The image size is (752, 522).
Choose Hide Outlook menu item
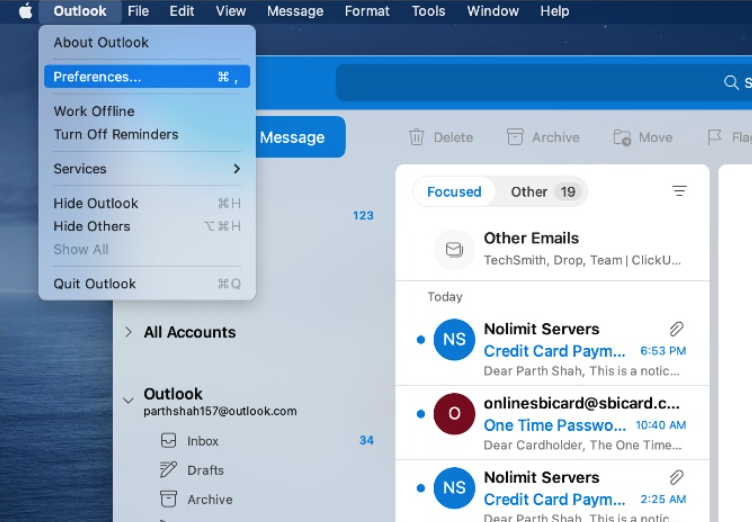tap(147, 203)
